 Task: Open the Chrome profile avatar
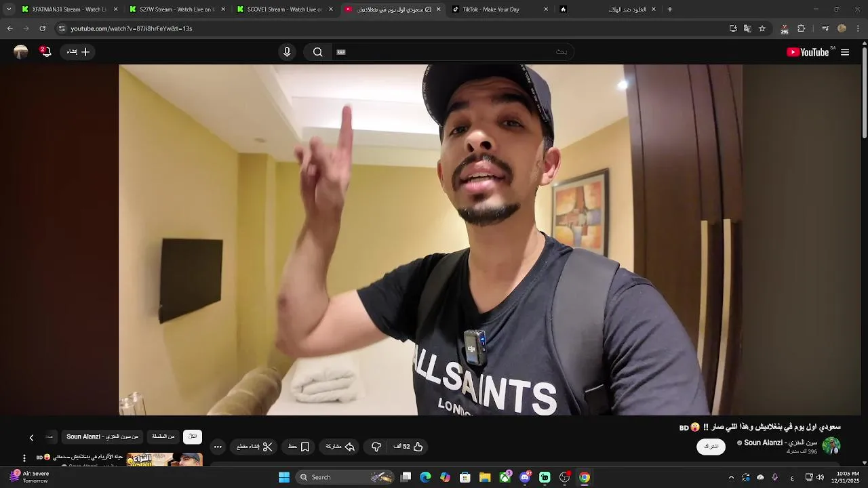842,28
